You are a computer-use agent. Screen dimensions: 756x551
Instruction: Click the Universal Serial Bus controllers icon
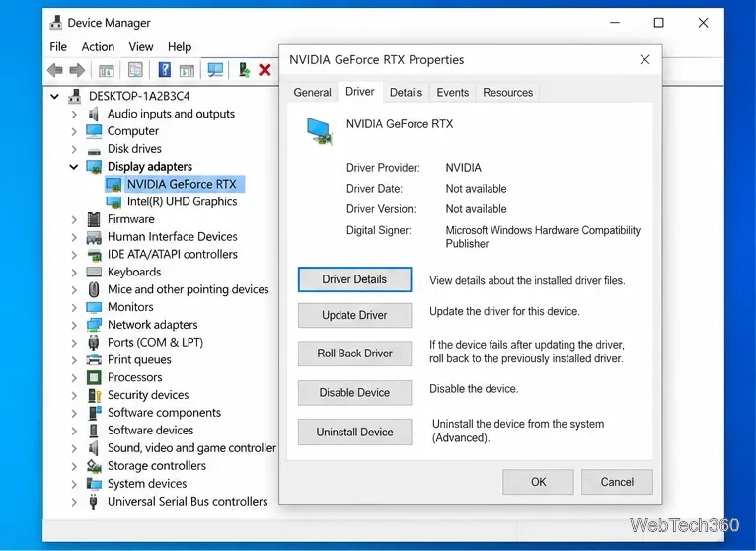point(94,502)
